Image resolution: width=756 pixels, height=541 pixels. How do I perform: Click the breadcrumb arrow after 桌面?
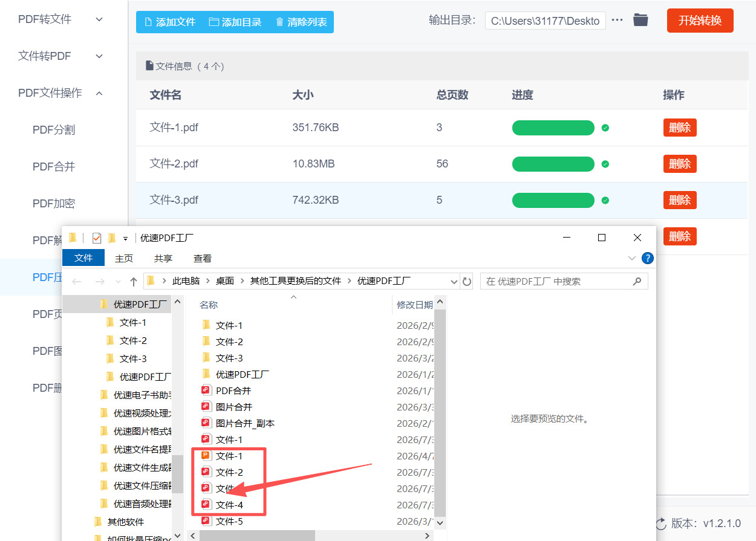(242, 281)
